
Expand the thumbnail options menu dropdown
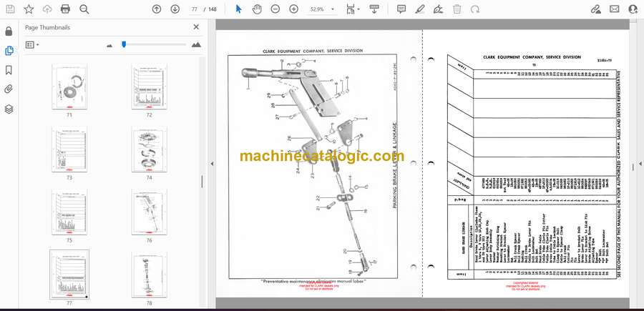[x=32, y=45]
